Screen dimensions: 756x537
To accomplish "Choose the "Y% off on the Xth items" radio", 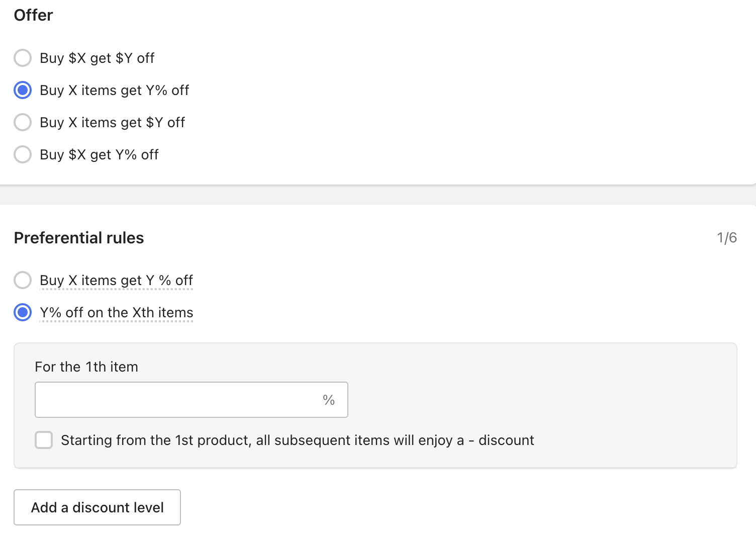I will [x=23, y=312].
